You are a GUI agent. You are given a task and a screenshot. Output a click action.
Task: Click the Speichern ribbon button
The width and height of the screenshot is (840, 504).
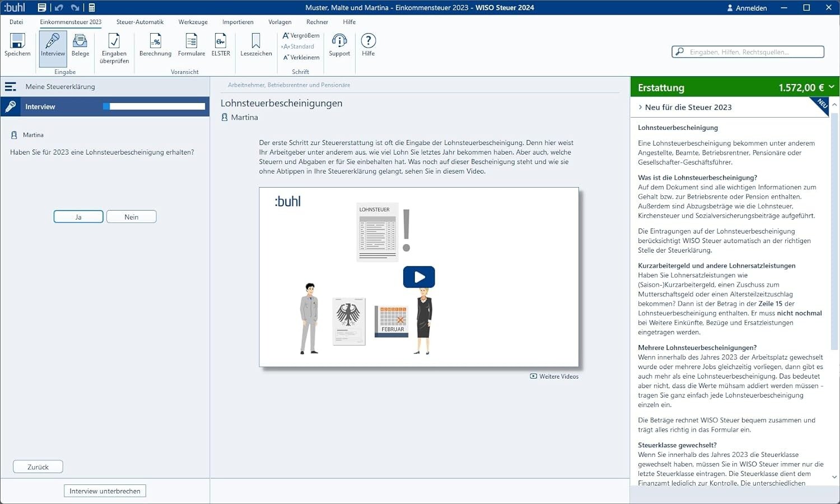pyautogui.click(x=17, y=45)
